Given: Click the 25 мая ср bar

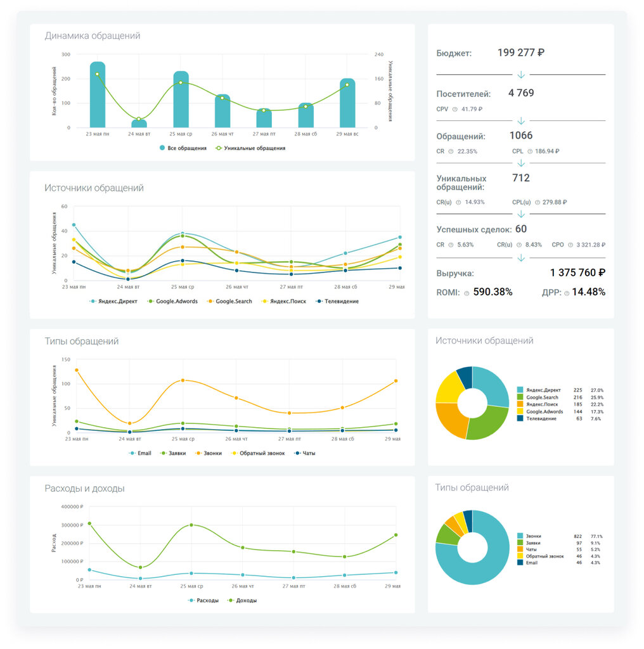Looking at the screenshot, I should point(181,100).
